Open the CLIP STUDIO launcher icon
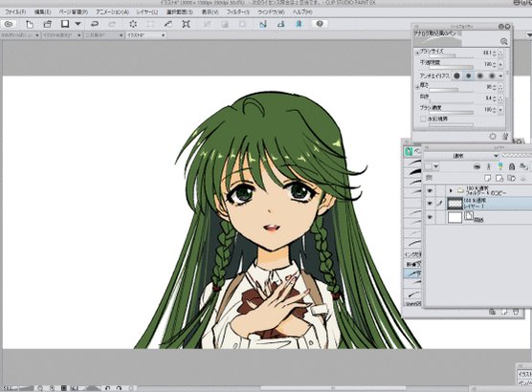The height and width of the screenshot is (392, 532). [x=9, y=24]
